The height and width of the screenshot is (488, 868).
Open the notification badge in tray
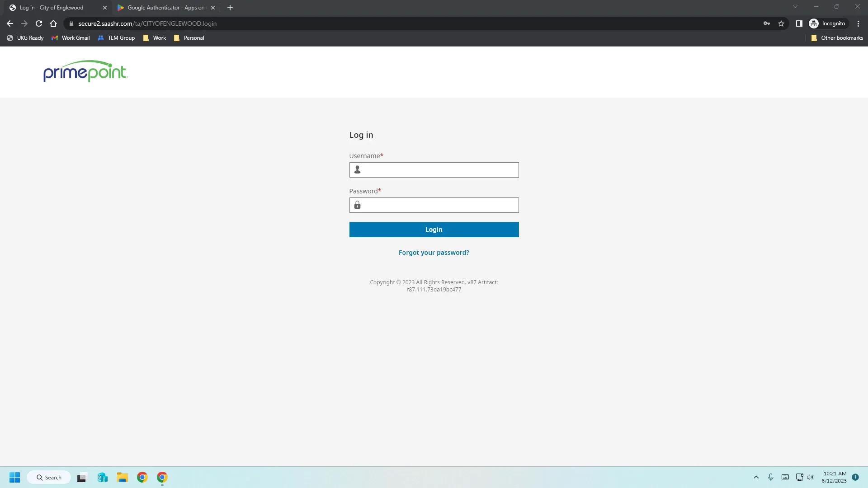coord(855,477)
